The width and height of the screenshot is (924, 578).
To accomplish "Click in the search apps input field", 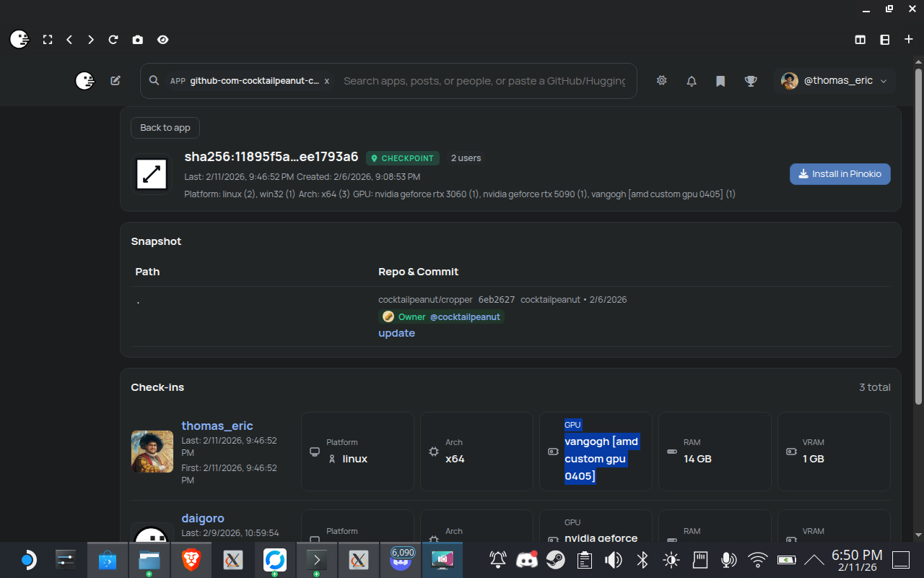I will pos(484,81).
